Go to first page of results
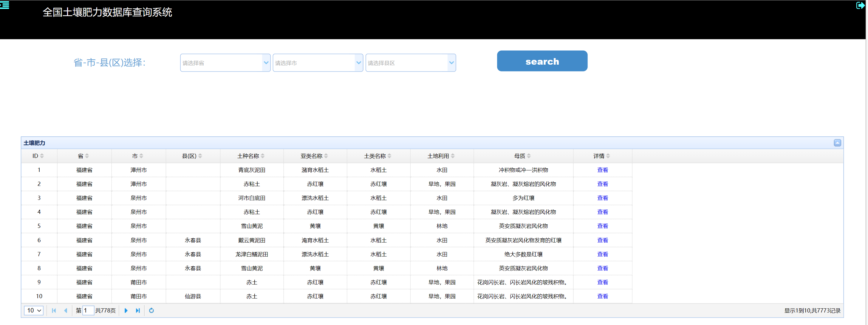Image resolution: width=868 pixels, height=325 pixels. point(54,310)
